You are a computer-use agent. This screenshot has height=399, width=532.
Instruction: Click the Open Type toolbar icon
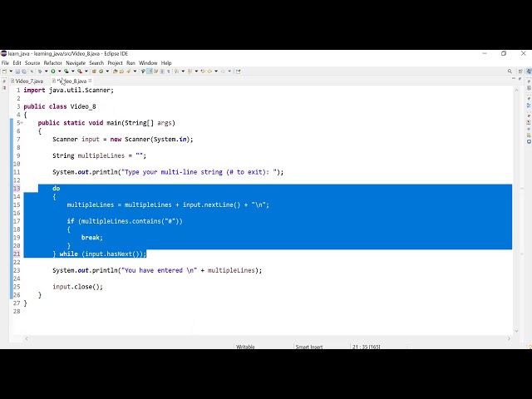[115, 71]
